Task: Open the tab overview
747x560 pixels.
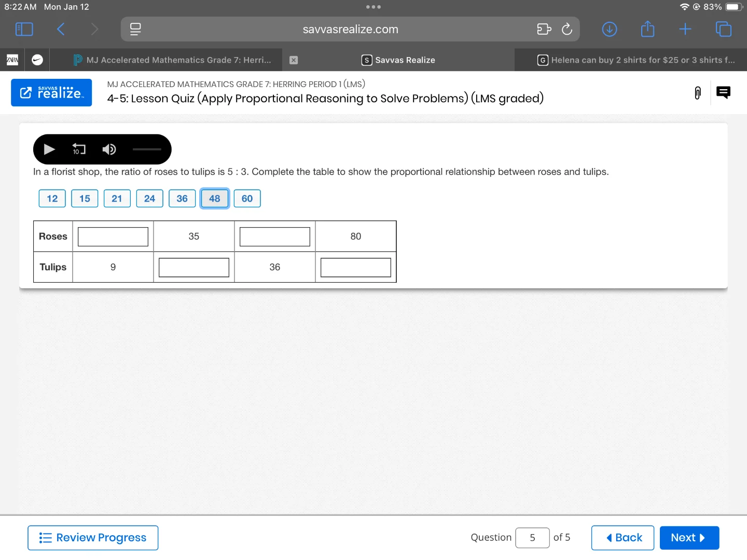Action: (x=723, y=29)
